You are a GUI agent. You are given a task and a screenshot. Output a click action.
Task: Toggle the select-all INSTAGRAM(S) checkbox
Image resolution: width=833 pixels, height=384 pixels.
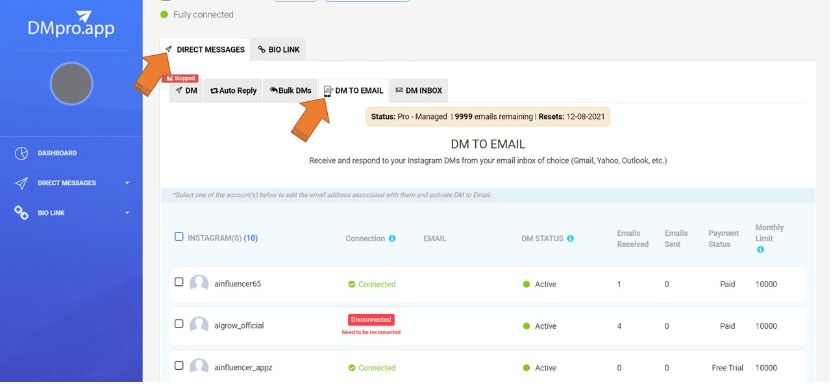pyautogui.click(x=179, y=237)
